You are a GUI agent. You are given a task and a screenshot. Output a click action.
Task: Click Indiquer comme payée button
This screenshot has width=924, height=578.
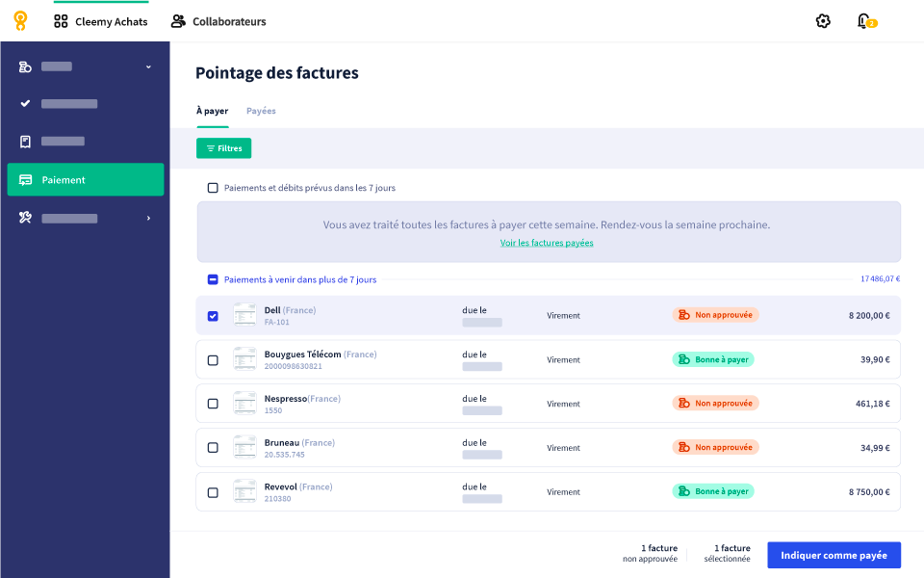tap(834, 555)
